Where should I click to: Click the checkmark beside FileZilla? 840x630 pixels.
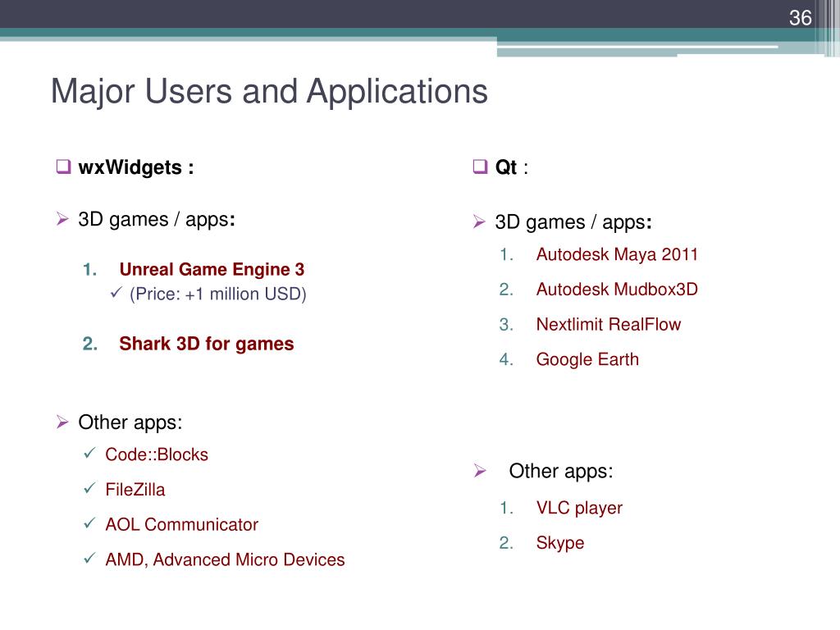[x=89, y=488]
